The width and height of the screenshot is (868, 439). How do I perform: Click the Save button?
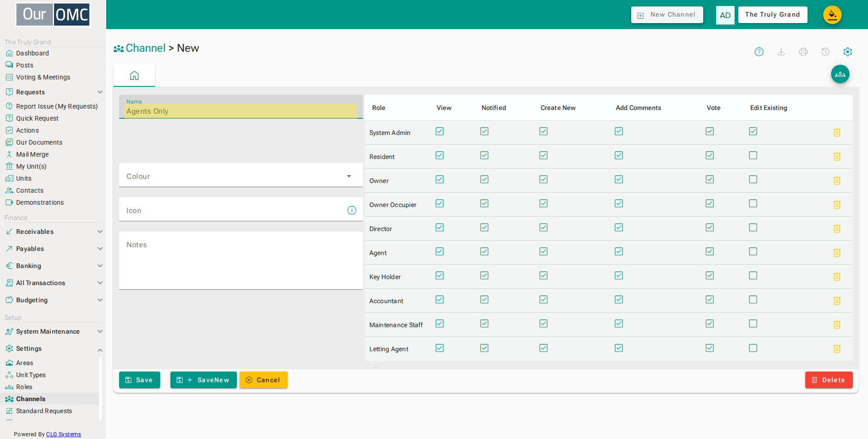click(139, 380)
